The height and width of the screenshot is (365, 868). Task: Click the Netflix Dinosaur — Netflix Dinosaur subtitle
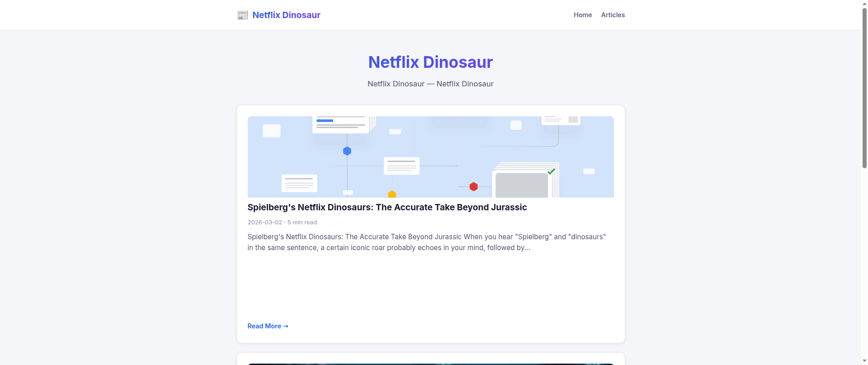[x=430, y=84]
